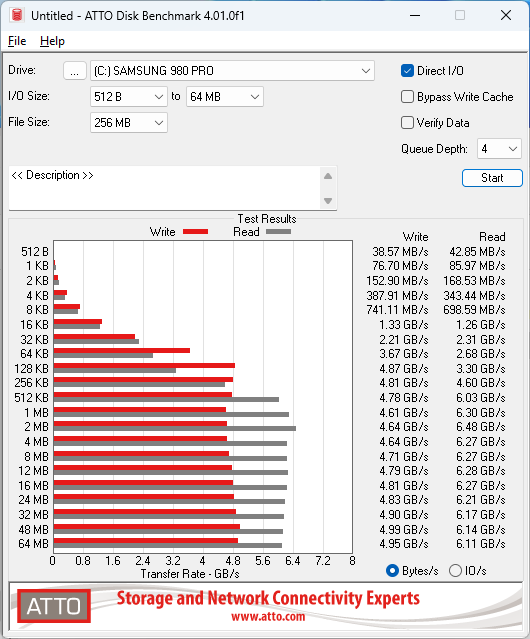Click into the Description text box

[x=165, y=188]
